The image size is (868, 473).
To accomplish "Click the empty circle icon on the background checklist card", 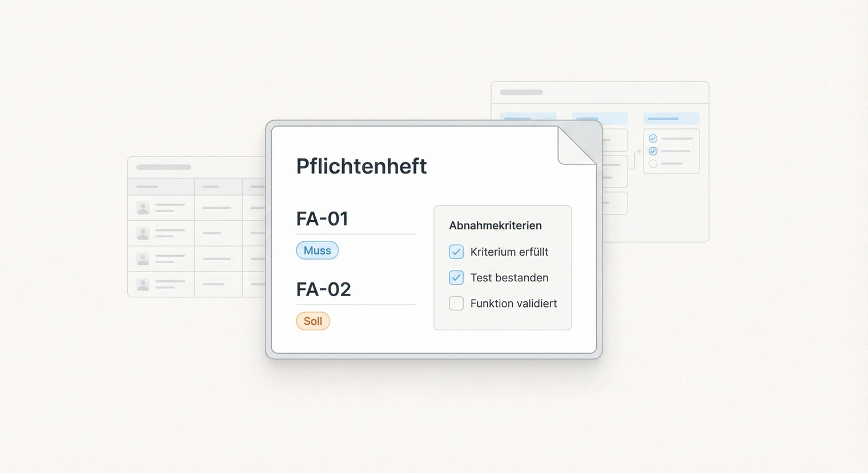I will [x=652, y=164].
